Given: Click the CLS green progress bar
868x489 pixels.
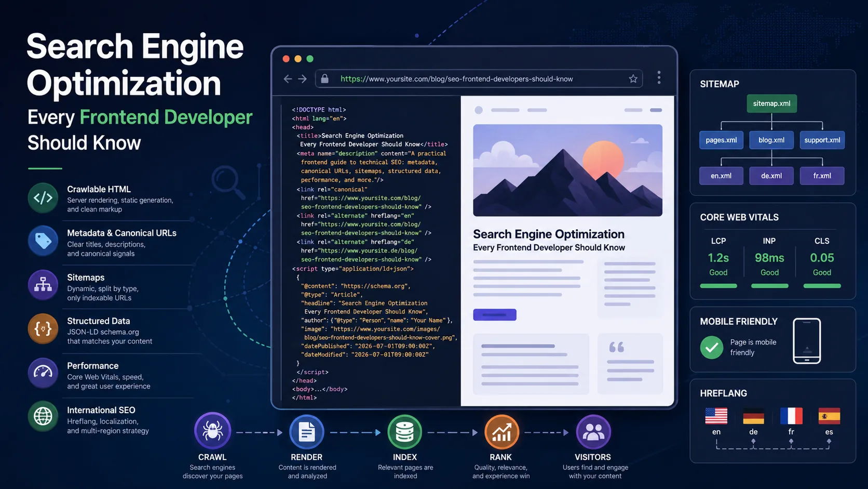Looking at the screenshot, I should pos(822,286).
